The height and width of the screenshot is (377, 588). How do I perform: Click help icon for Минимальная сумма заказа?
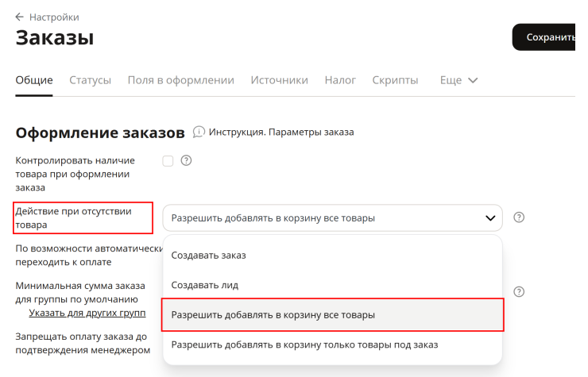point(519,291)
